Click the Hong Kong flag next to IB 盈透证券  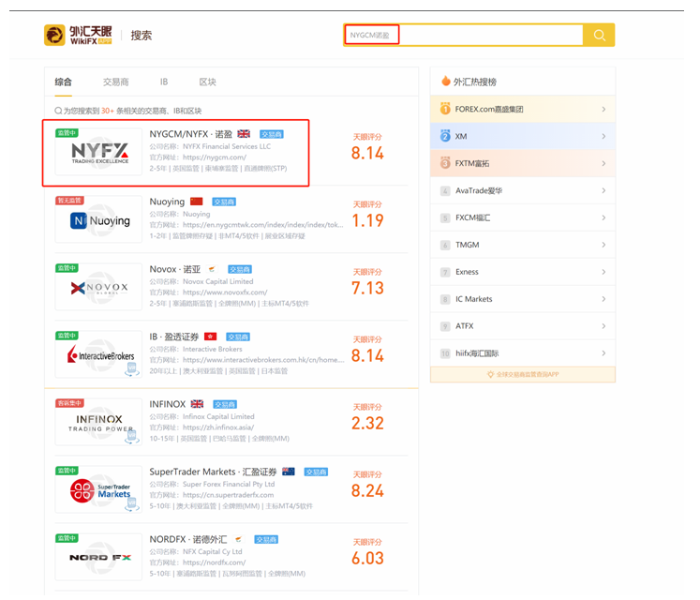point(210,336)
